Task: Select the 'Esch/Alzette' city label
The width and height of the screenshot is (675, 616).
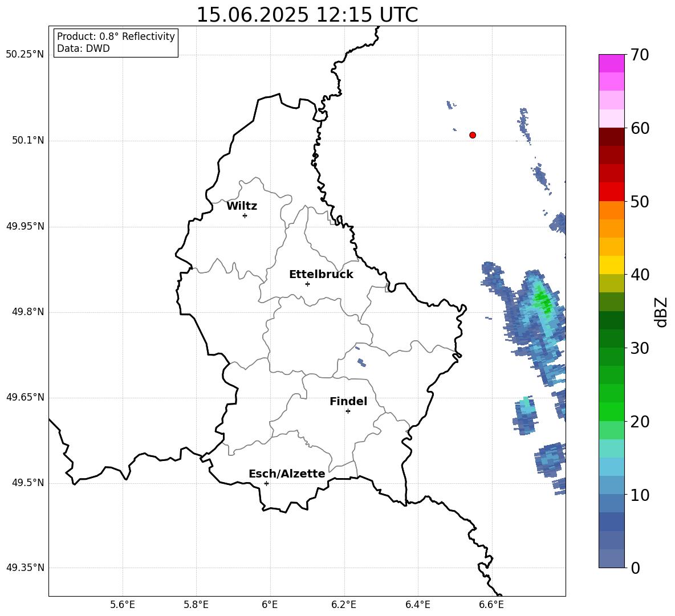Action: pyautogui.click(x=287, y=474)
